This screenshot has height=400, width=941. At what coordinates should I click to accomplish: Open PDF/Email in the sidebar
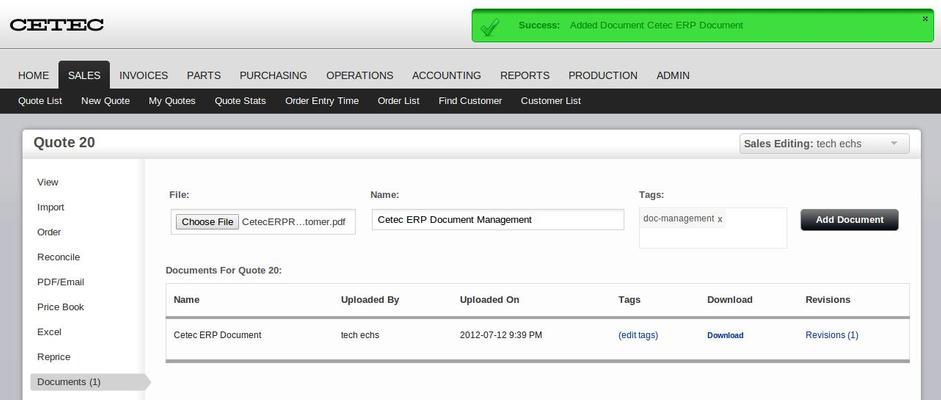60,282
